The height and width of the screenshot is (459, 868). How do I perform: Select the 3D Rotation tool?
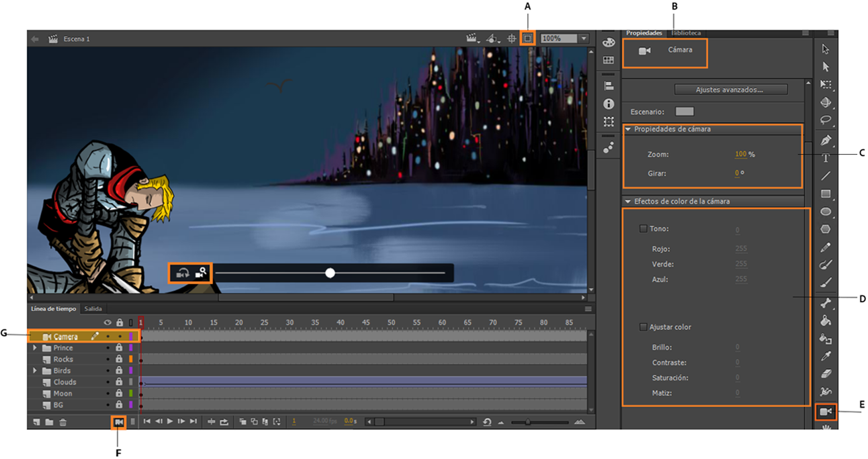826,102
